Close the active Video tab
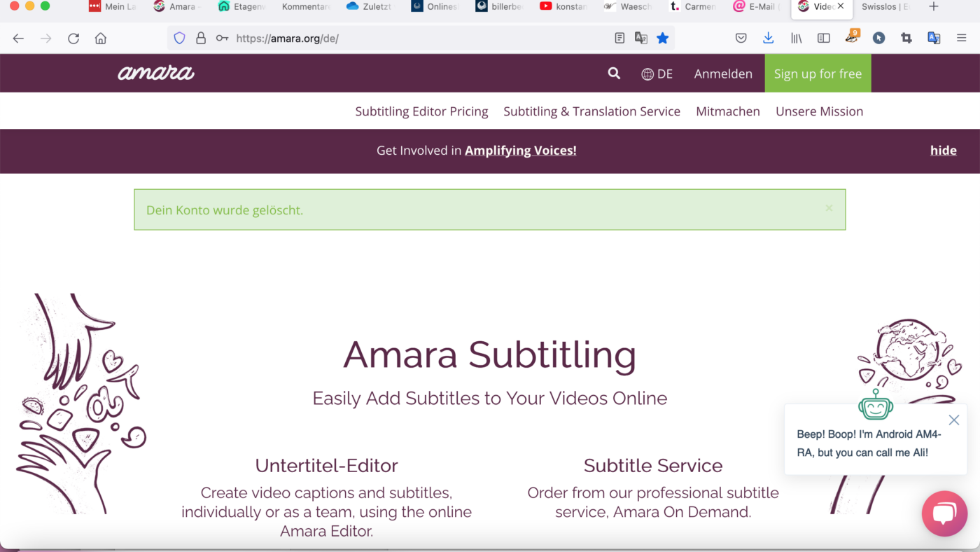Viewport: 980px width, 552px height. pos(841,6)
